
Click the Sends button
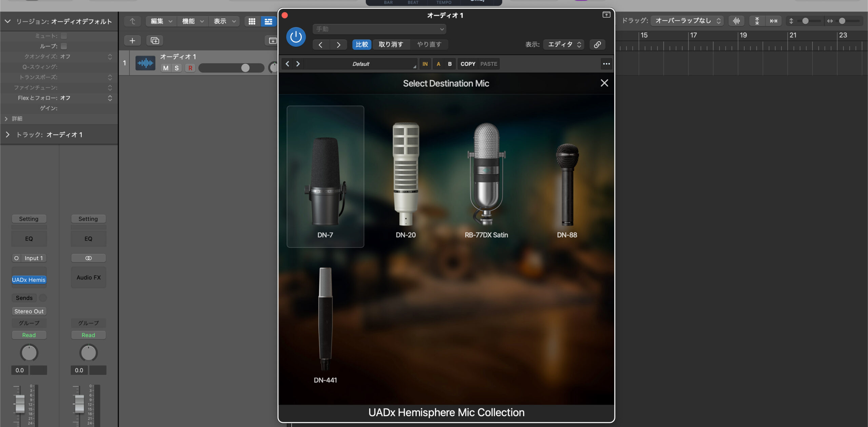pos(24,298)
